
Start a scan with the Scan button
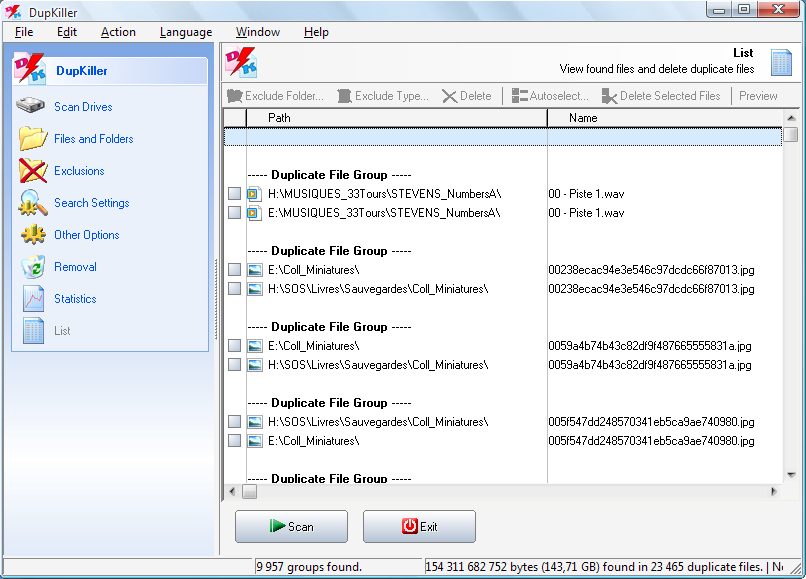pos(291,527)
